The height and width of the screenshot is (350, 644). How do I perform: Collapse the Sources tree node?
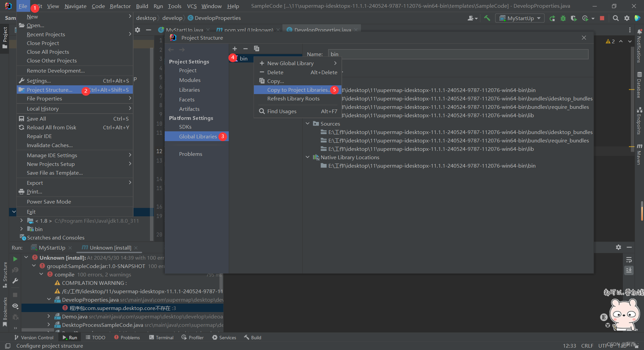click(308, 124)
